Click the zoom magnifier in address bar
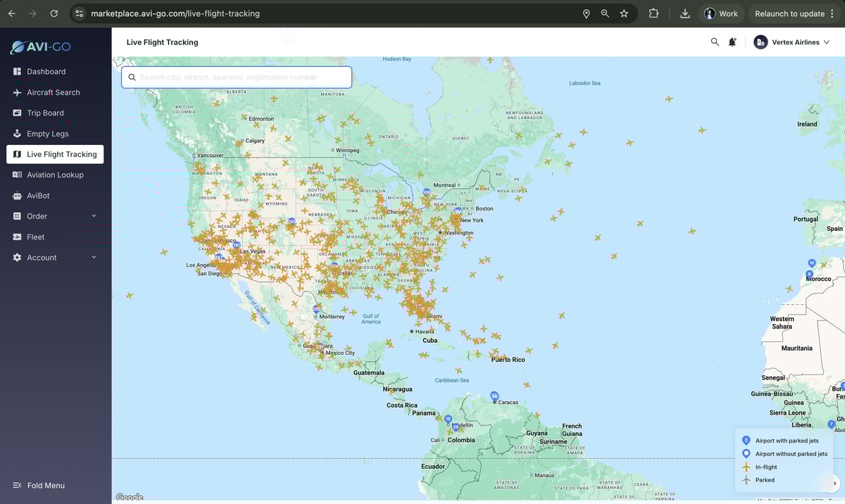The image size is (845, 504). (x=605, y=13)
